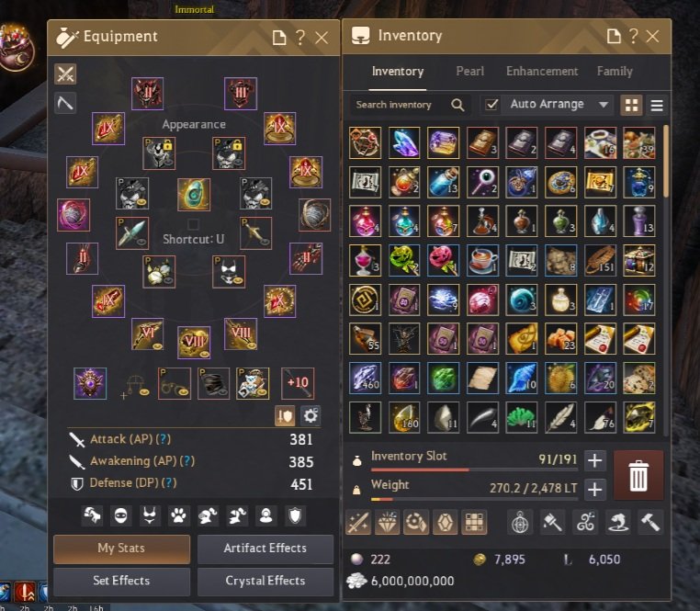Switch inventory to list view icon
The image size is (700, 611).
(x=657, y=106)
